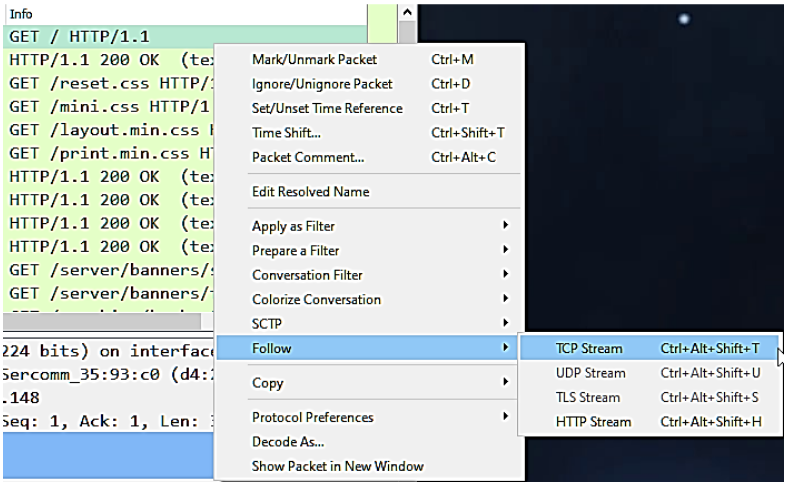
Task: Click Set/Unset Time Reference
Action: tap(370, 109)
